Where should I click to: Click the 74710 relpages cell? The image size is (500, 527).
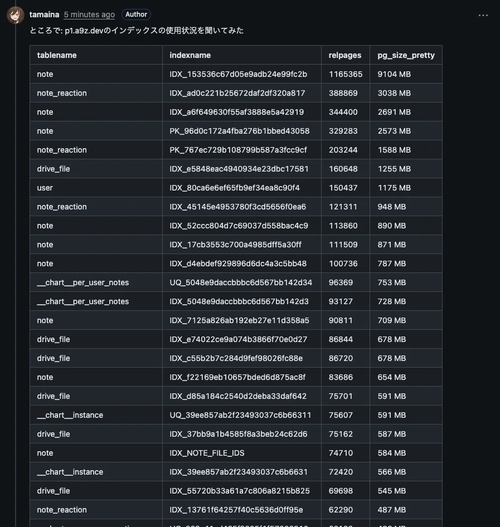(x=345, y=453)
